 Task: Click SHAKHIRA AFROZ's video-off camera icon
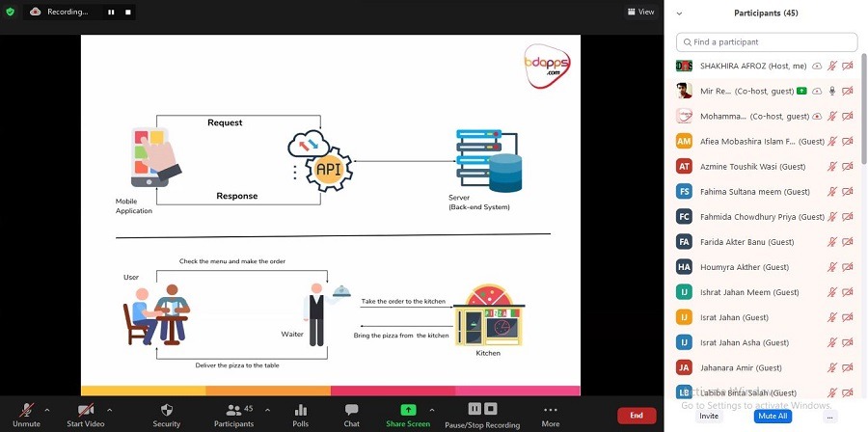coord(847,66)
